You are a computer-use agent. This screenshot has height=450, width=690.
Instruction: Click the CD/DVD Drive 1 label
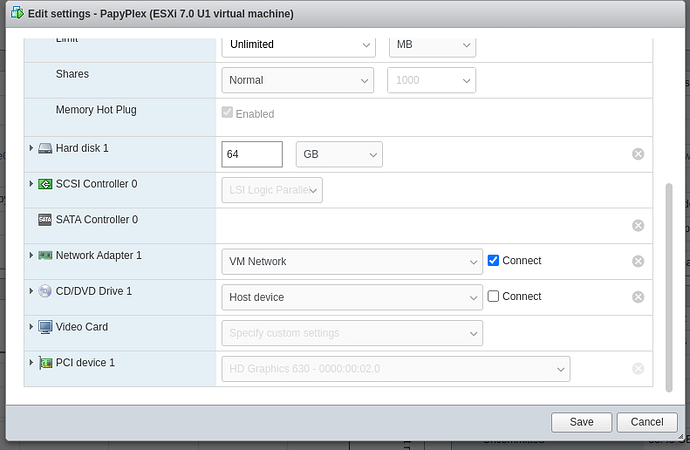pos(94,291)
